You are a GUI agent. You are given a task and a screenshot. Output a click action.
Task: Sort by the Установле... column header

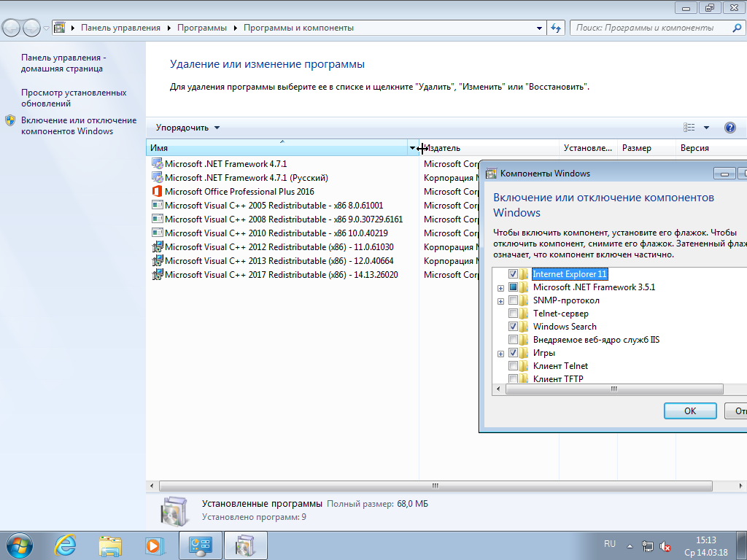(x=588, y=148)
